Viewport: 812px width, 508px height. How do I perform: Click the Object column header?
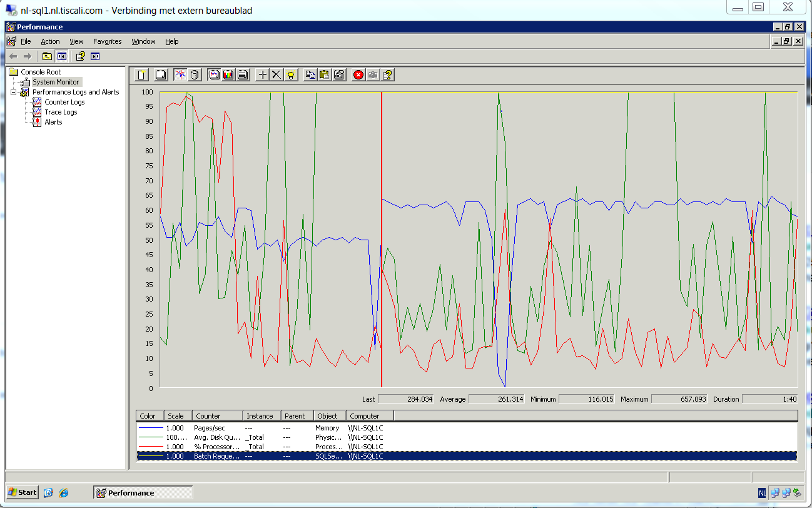[x=330, y=415]
